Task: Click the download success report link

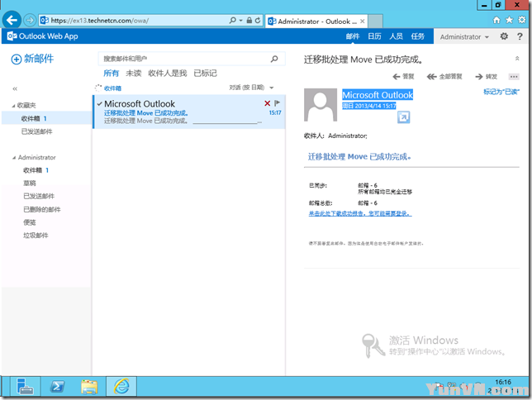Action: (x=360, y=213)
